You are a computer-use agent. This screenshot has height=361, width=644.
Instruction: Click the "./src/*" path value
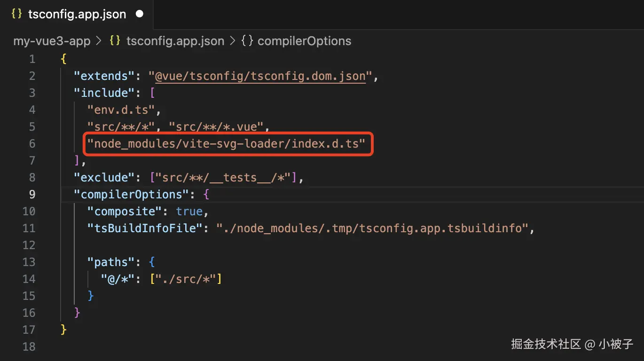186,279
